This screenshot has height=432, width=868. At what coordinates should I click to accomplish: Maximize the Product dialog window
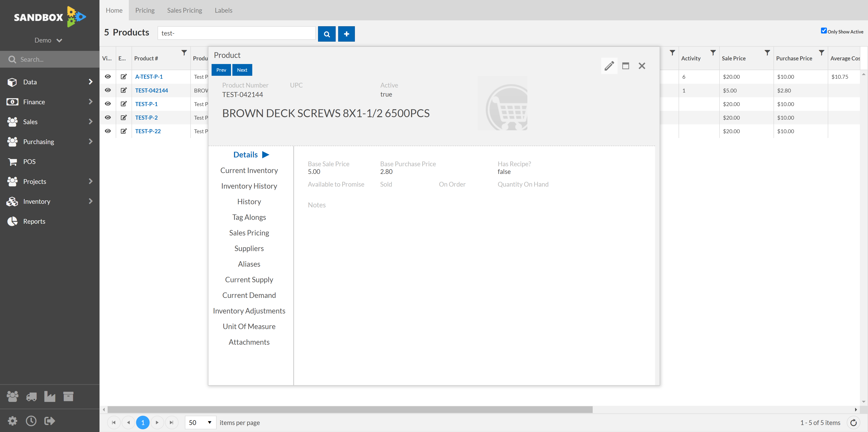click(x=625, y=66)
